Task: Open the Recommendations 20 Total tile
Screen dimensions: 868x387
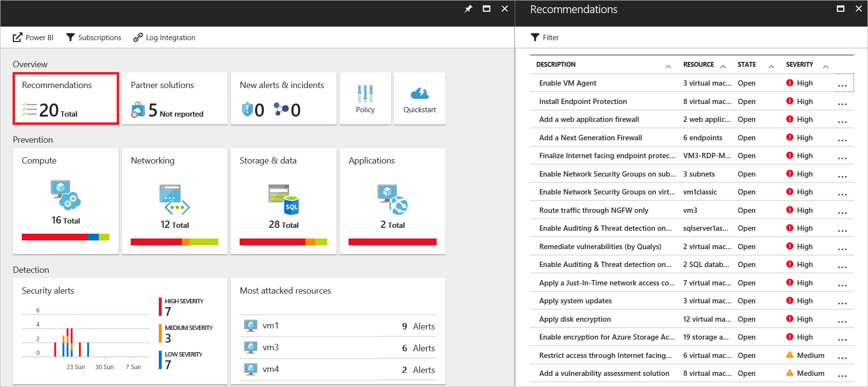Action: click(x=65, y=99)
